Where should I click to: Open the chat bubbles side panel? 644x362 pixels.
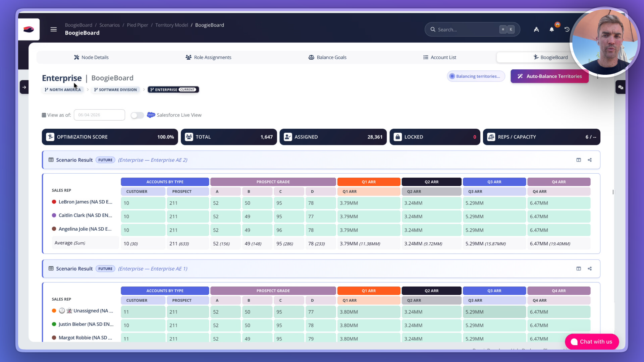click(x=621, y=87)
